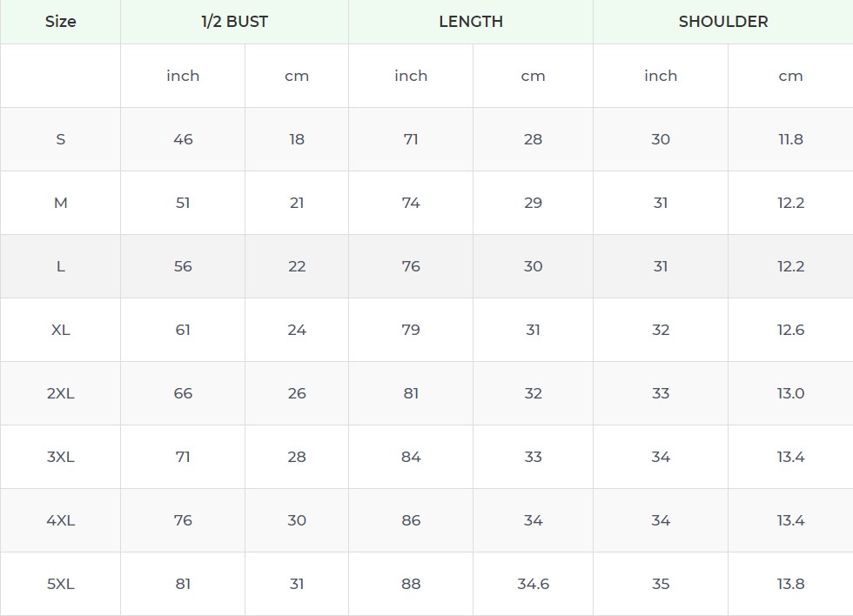This screenshot has height=616, width=853.
Task: Select the S size row label
Action: click(x=60, y=139)
